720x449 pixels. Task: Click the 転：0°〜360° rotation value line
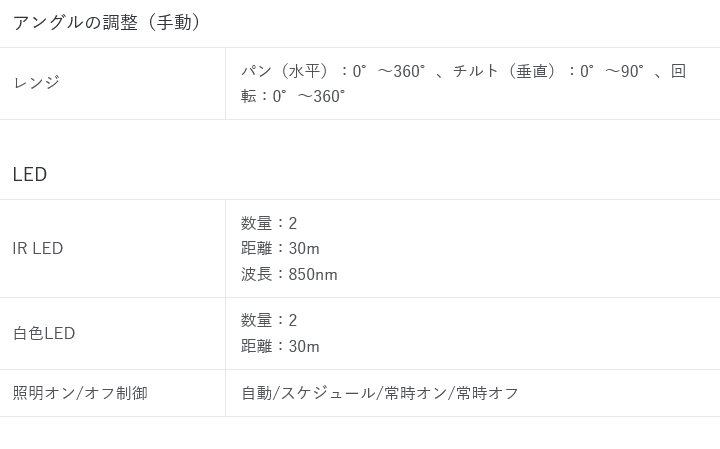(293, 96)
